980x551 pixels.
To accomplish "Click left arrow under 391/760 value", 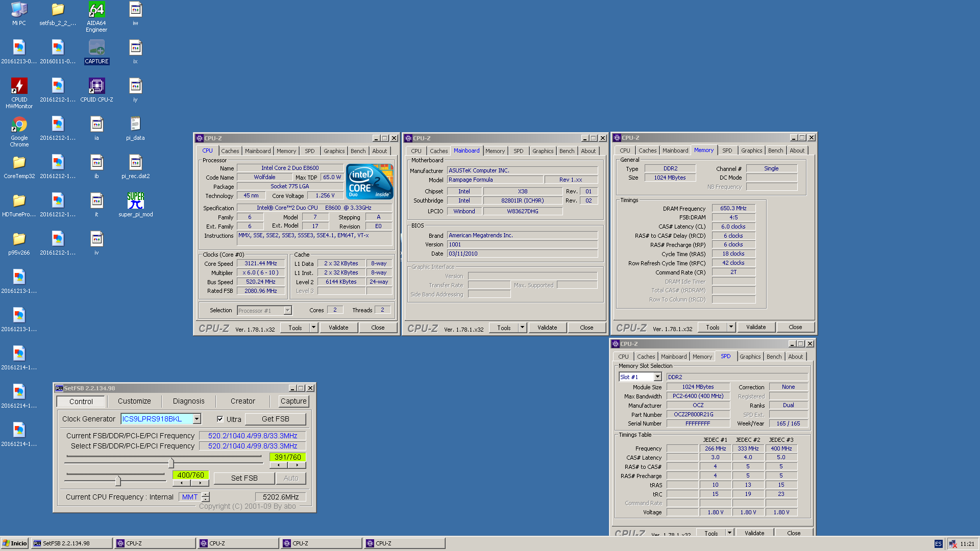I will pos(279,465).
